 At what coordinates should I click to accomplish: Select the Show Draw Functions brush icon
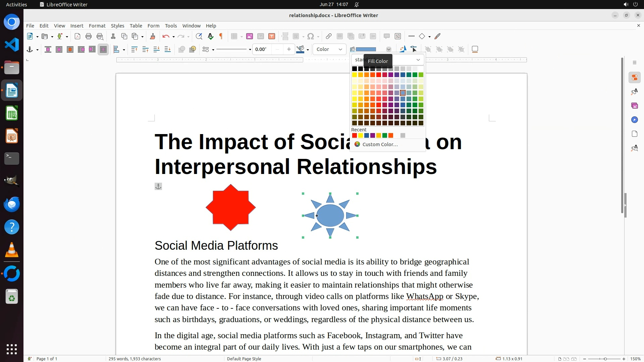pos(437,36)
